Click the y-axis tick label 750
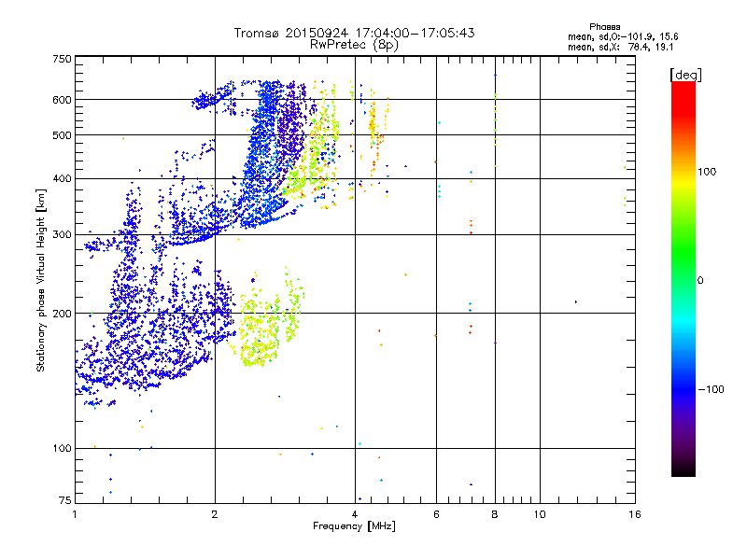Screen dimensions: 747x560 tap(62, 59)
